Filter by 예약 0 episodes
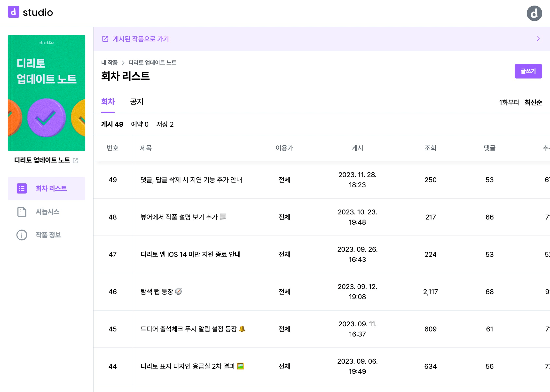The width and height of the screenshot is (550, 392). coord(140,124)
